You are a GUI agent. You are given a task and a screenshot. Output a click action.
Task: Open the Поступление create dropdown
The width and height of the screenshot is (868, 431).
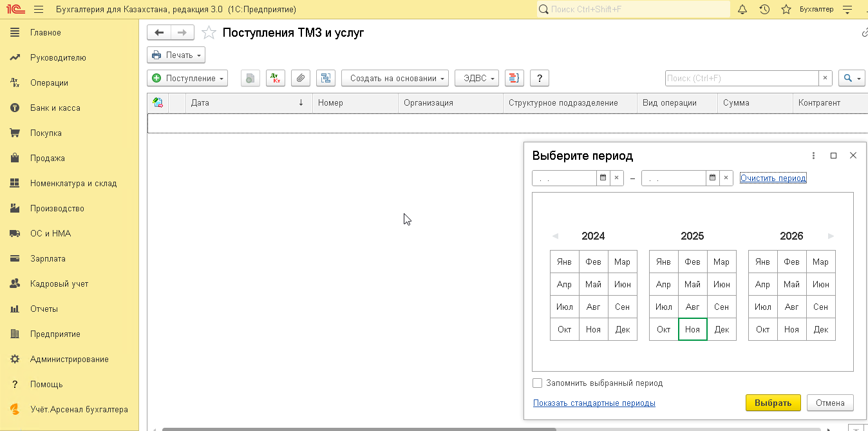(187, 79)
